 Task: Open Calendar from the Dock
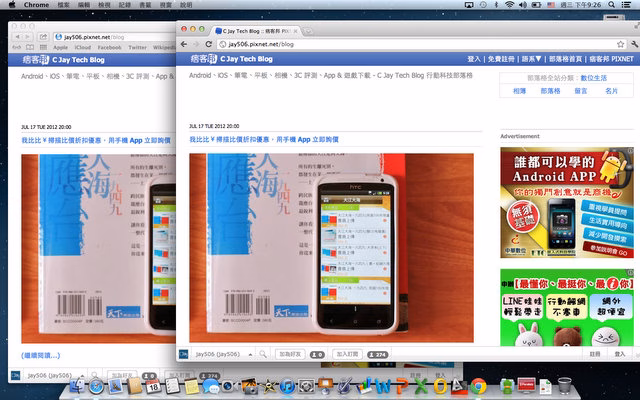153,386
